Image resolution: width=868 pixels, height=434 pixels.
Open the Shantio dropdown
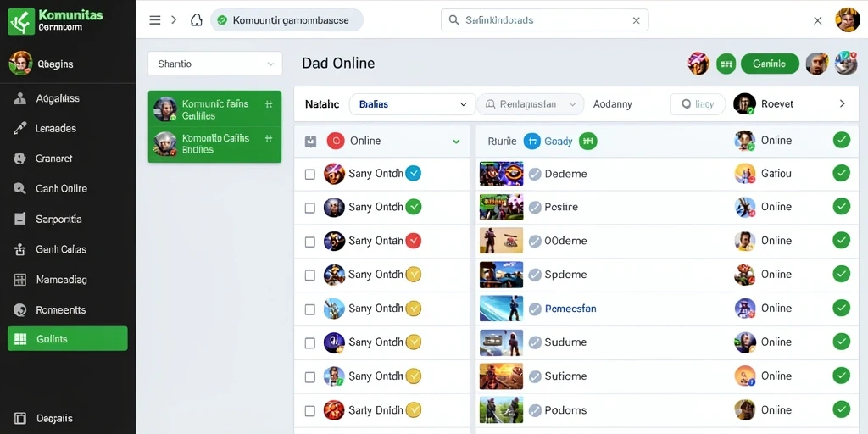point(215,64)
